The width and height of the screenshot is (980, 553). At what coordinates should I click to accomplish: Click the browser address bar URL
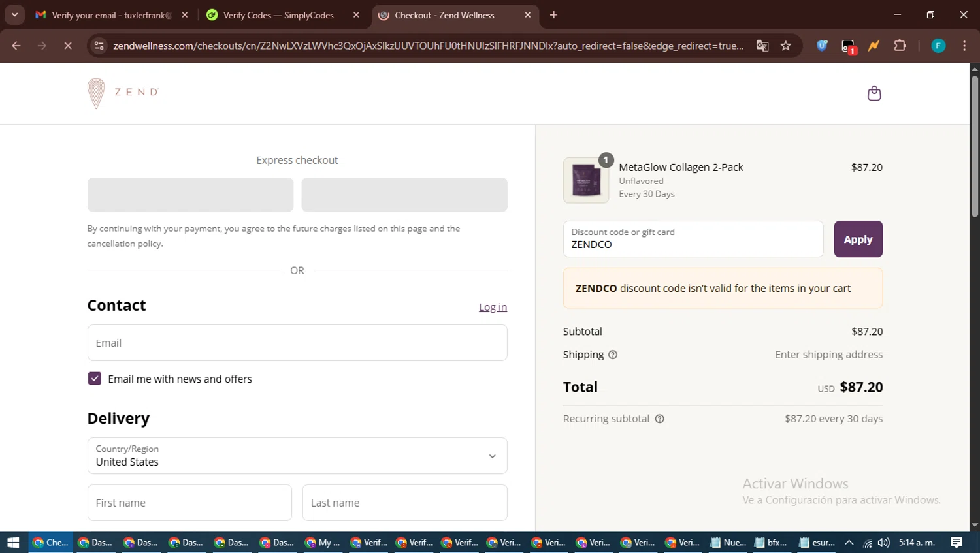click(428, 46)
